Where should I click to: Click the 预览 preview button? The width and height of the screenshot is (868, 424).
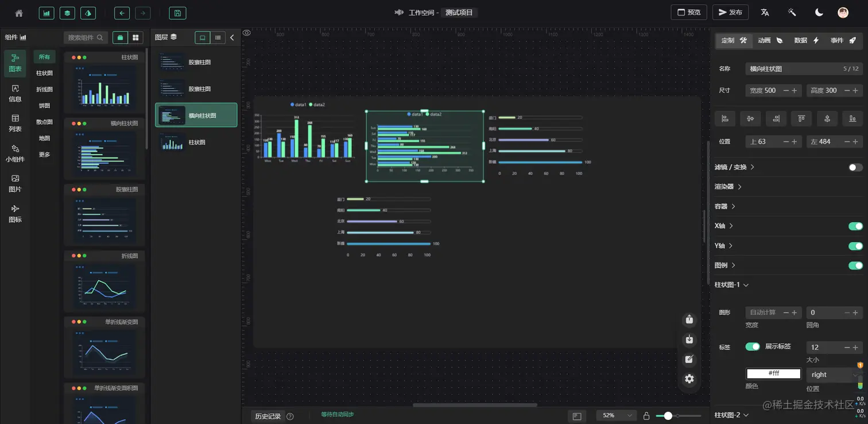(689, 12)
